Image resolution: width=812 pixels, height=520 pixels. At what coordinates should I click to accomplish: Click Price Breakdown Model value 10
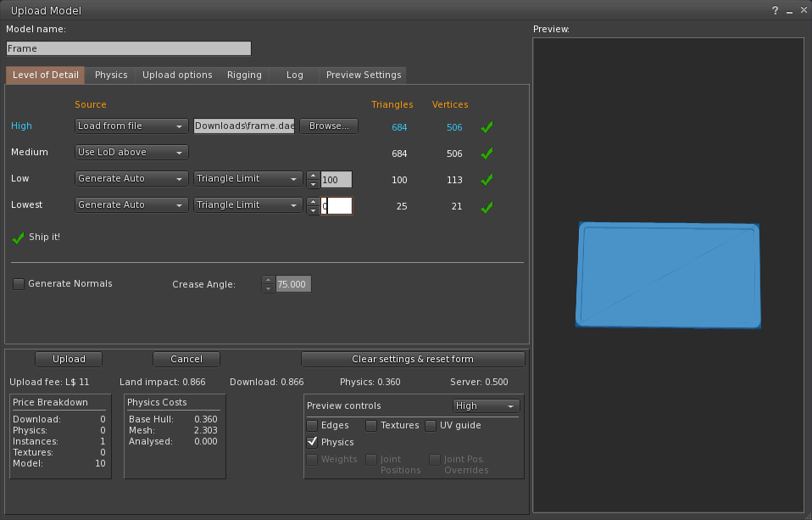[x=101, y=463]
